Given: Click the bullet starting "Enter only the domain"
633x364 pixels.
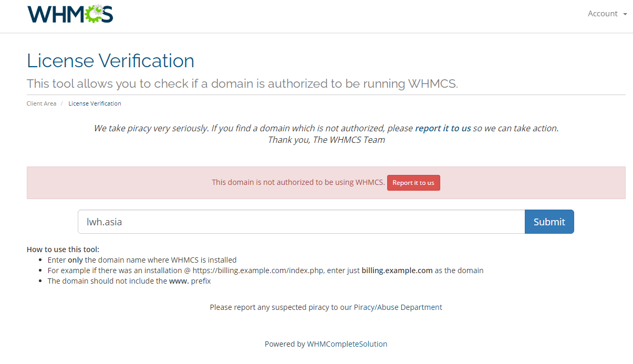Looking at the screenshot, I should (142, 260).
